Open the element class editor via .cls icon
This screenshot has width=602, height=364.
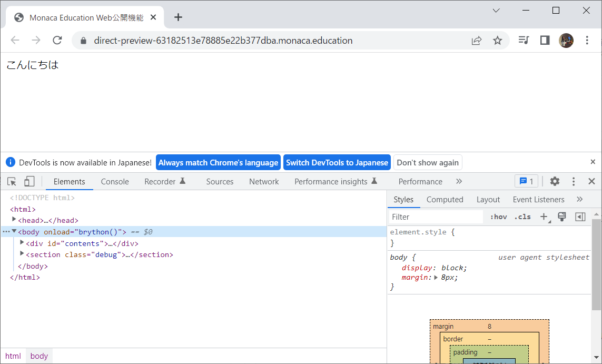(x=522, y=216)
